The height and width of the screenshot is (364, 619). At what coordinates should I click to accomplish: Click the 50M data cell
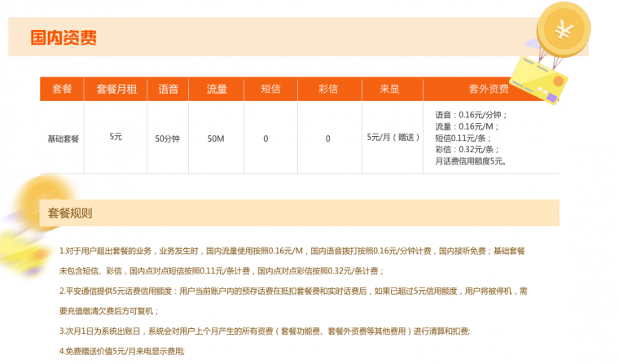216,139
